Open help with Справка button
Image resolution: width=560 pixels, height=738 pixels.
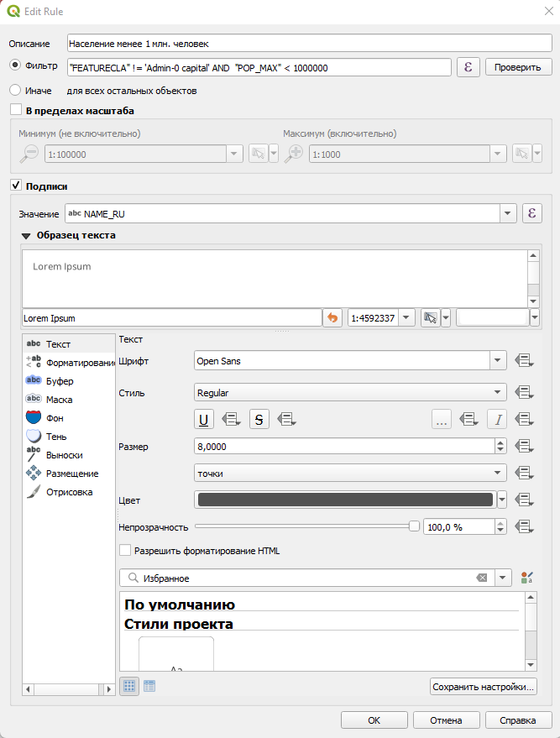(518, 720)
